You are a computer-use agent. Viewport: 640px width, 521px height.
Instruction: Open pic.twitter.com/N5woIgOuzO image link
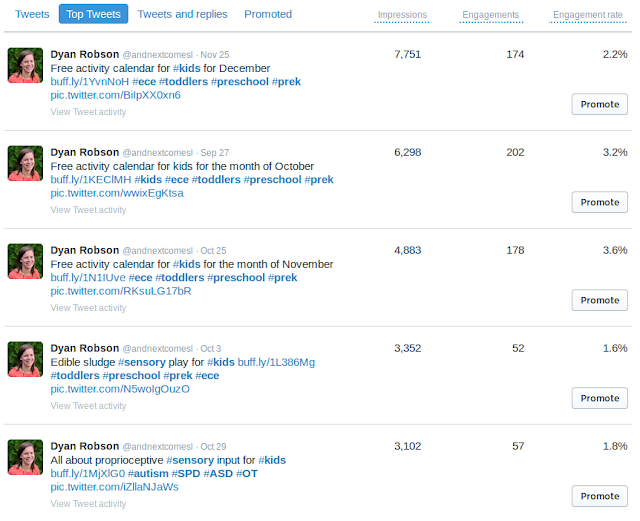click(x=120, y=389)
